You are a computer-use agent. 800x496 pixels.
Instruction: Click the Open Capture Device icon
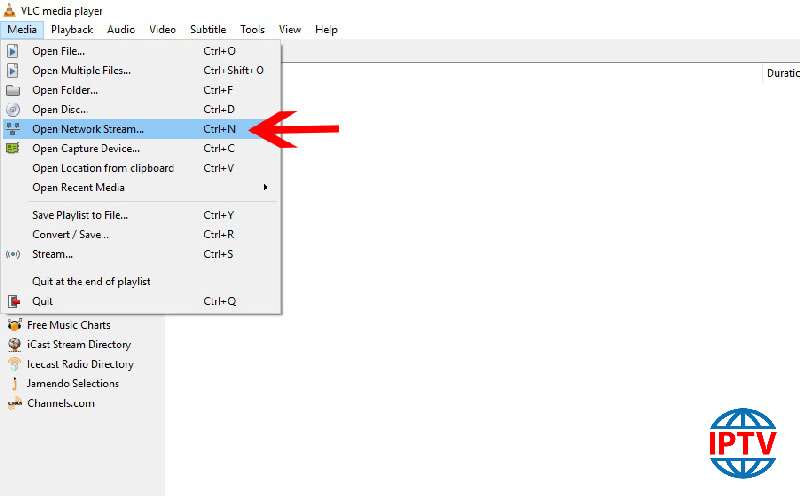coord(13,148)
